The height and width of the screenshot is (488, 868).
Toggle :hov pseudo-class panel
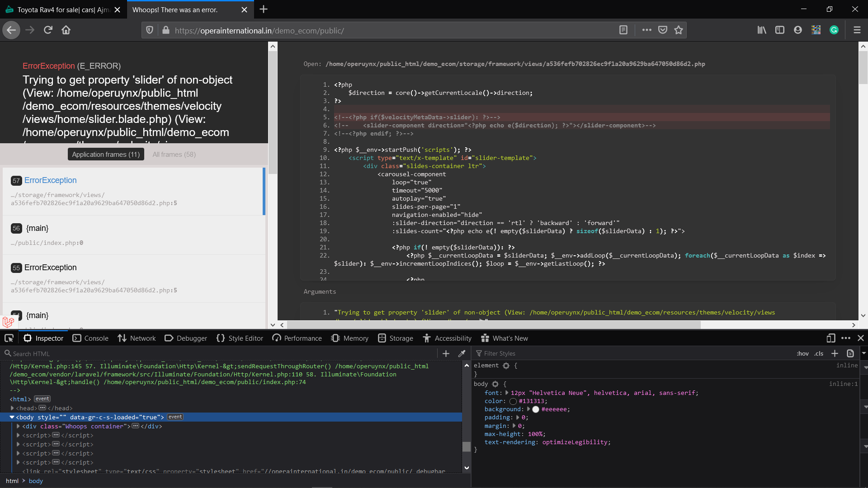pos(802,353)
